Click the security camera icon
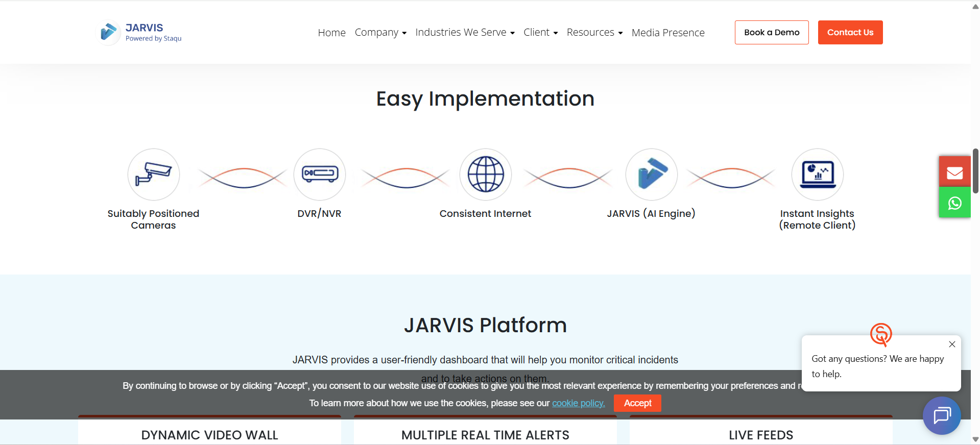The width and height of the screenshot is (980, 445). coord(154,175)
